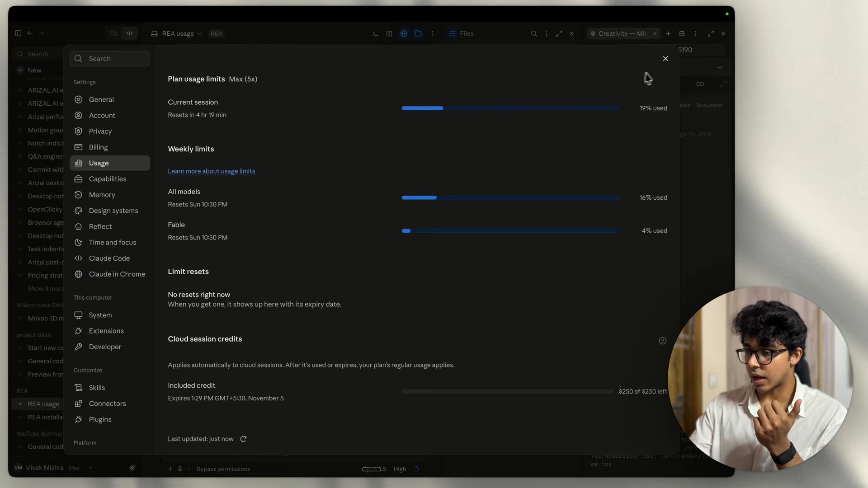Open Connectors settings
The height and width of the screenshot is (488, 868).
(109, 404)
